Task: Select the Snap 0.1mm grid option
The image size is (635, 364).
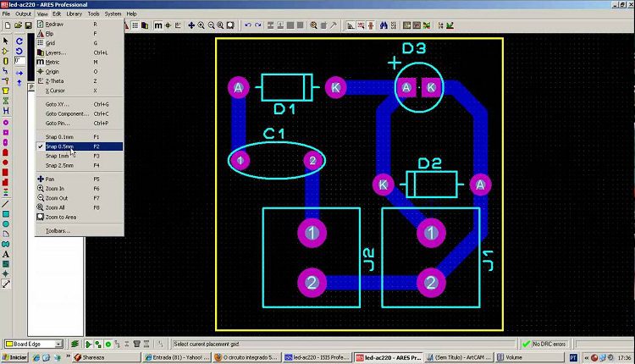Action: point(59,136)
